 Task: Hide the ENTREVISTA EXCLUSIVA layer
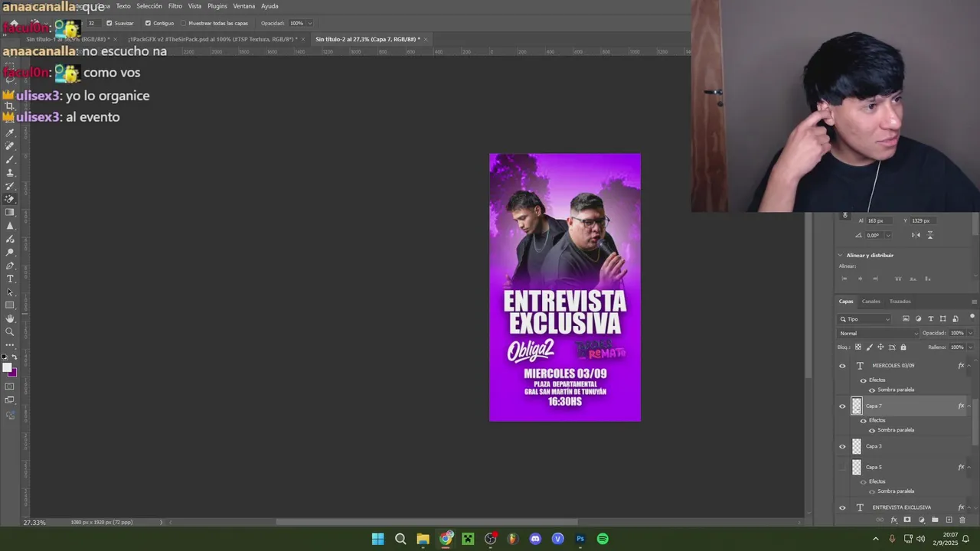pos(842,507)
